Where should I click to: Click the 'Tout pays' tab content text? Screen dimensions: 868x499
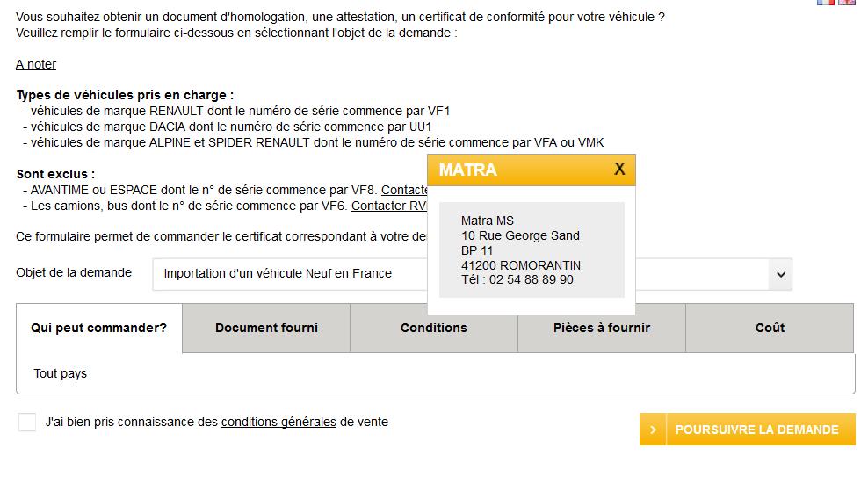pyautogui.click(x=60, y=373)
